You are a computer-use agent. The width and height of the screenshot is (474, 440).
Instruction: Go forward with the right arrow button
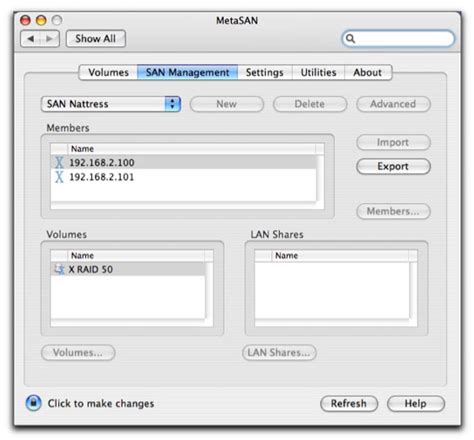[49, 39]
